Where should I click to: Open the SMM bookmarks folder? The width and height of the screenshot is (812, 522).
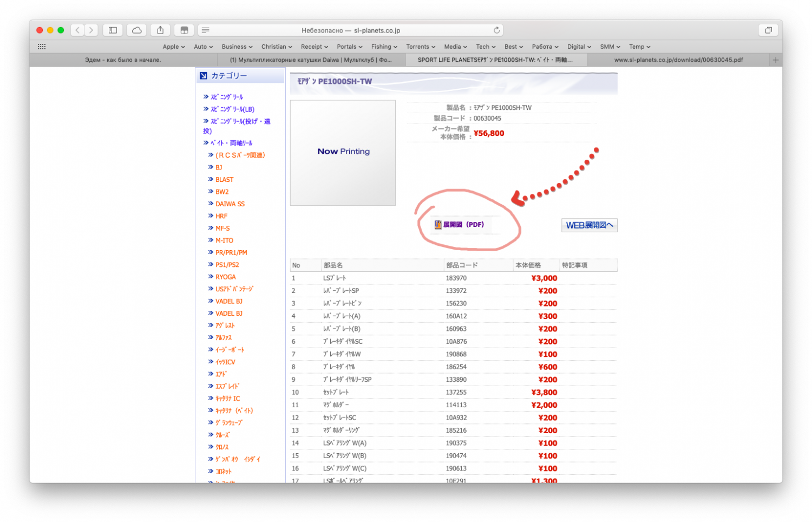(610, 47)
